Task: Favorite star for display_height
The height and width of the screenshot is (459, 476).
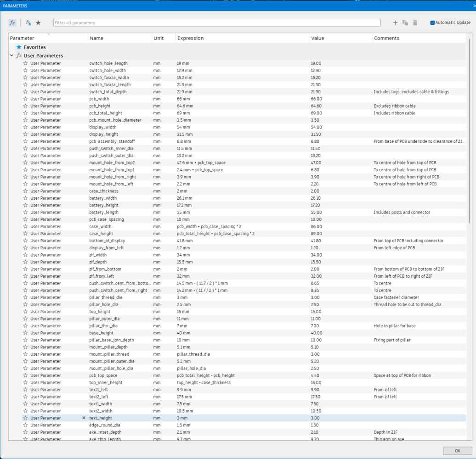Action: [26, 134]
